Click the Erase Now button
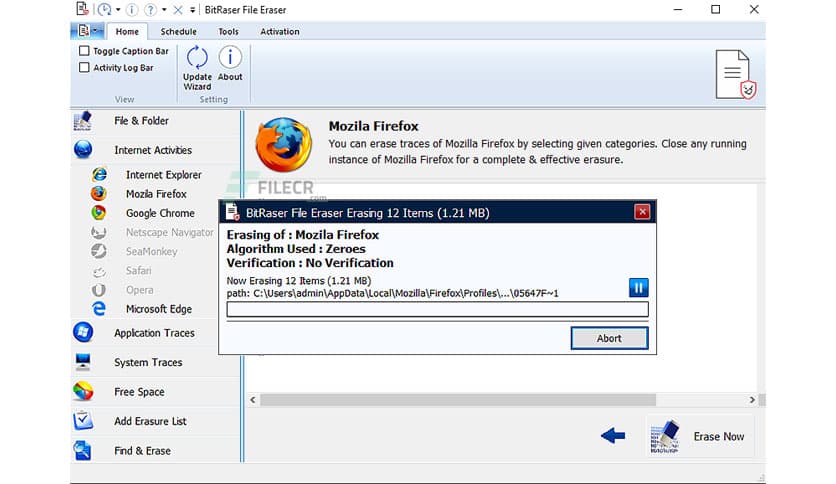 701,436
